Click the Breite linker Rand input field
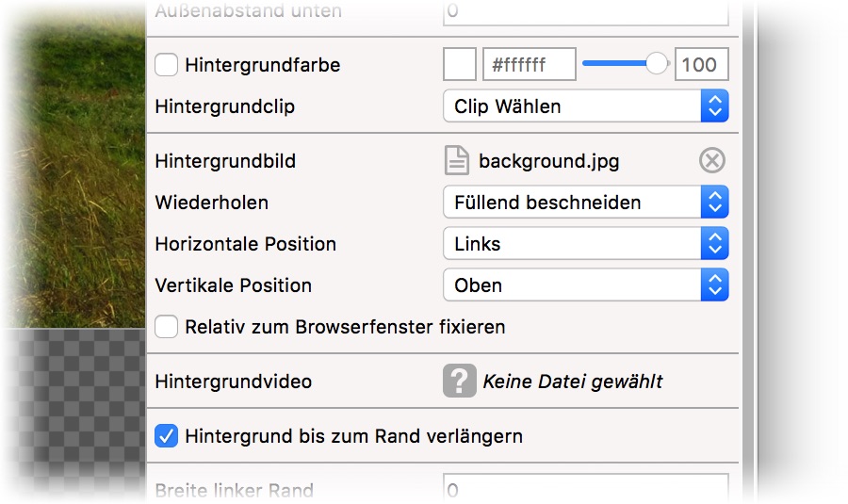 [585, 490]
